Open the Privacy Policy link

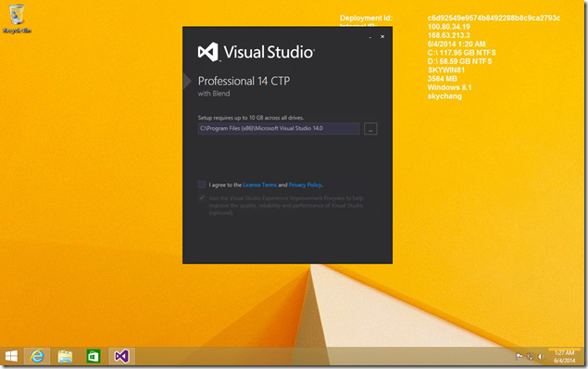(305, 184)
